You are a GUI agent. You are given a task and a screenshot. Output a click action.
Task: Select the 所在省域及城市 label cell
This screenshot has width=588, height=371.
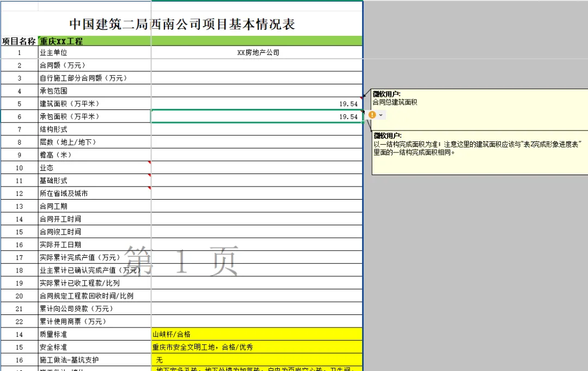click(x=95, y=193)
